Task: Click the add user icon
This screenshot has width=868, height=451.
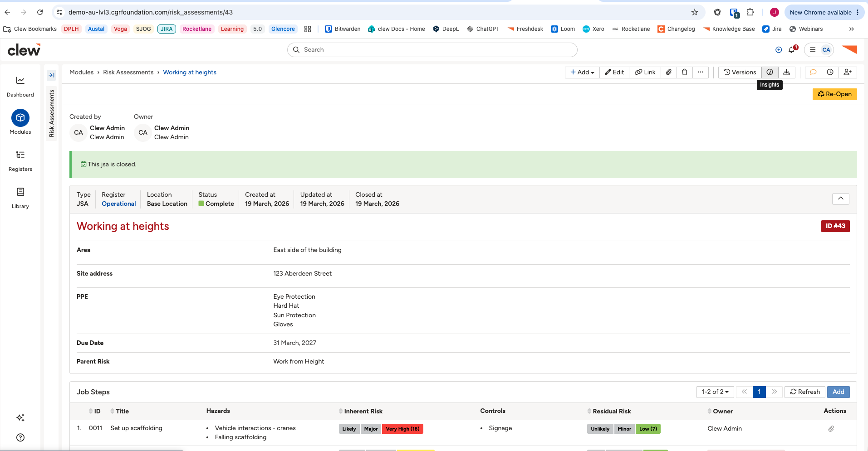Action: pos(848,72)
